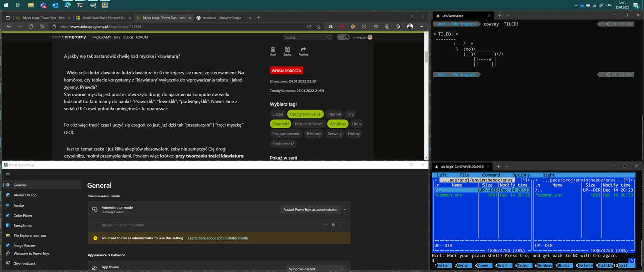Open new-tab dropdown in Workspace terminal
Screen dimensions: 644x272
pos(507,16)
